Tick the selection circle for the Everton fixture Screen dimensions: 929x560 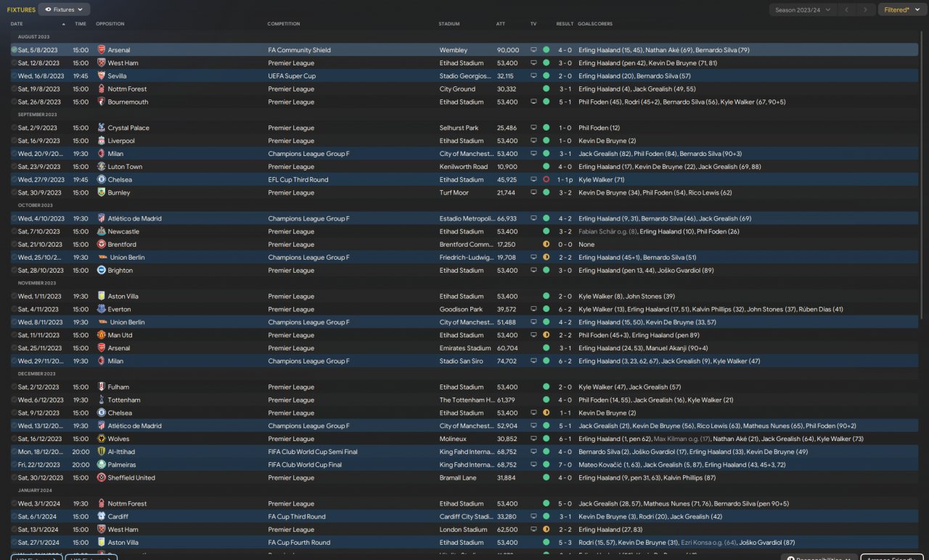click(14, 309)
